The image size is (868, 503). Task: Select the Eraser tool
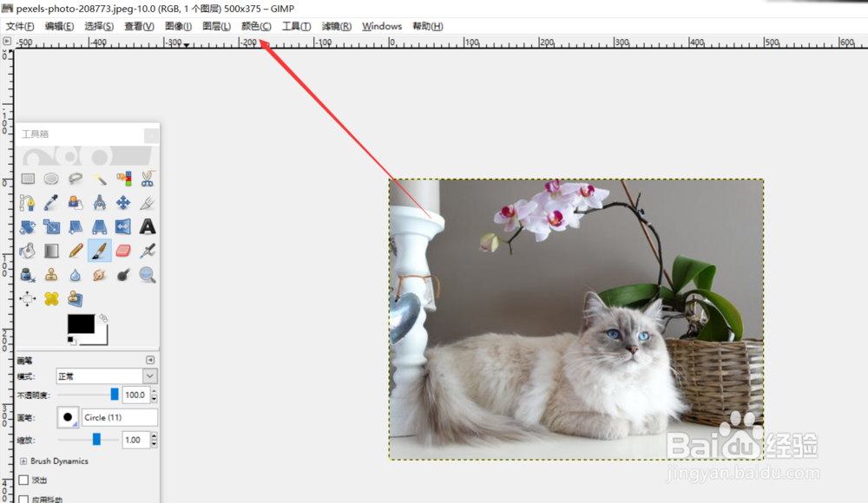point(123,251)
